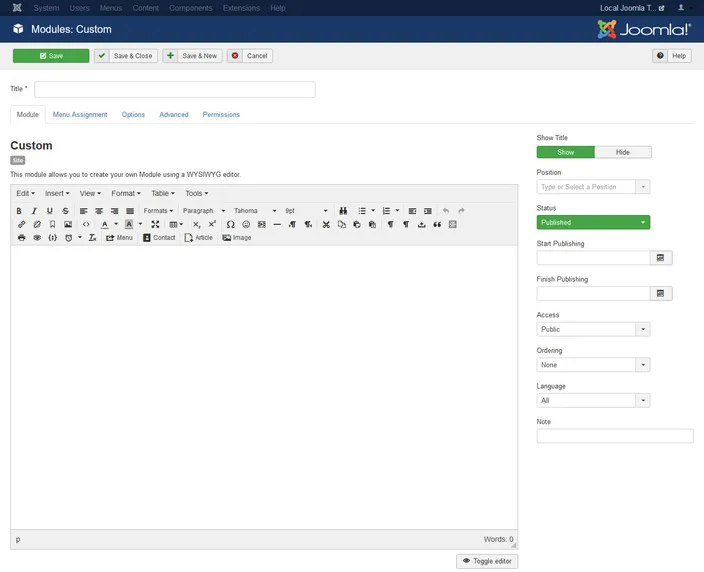
Task: Open the text color picker arrow
Action: 116,224
